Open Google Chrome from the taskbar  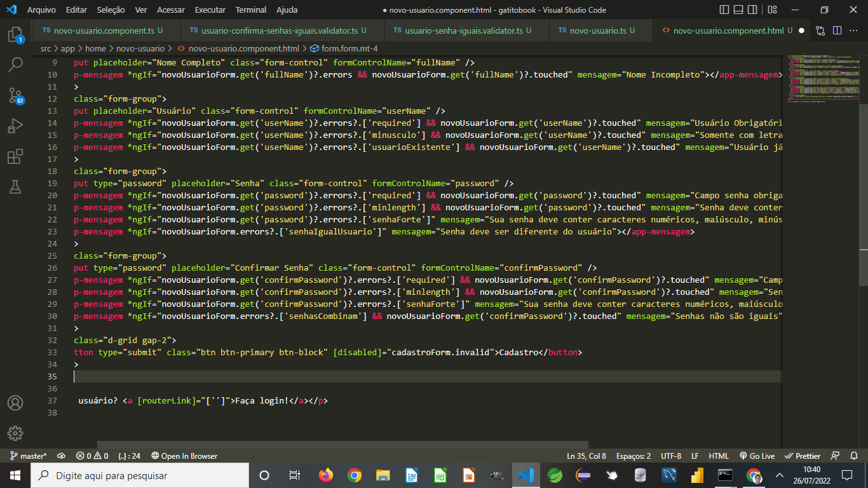click(354, 475)
